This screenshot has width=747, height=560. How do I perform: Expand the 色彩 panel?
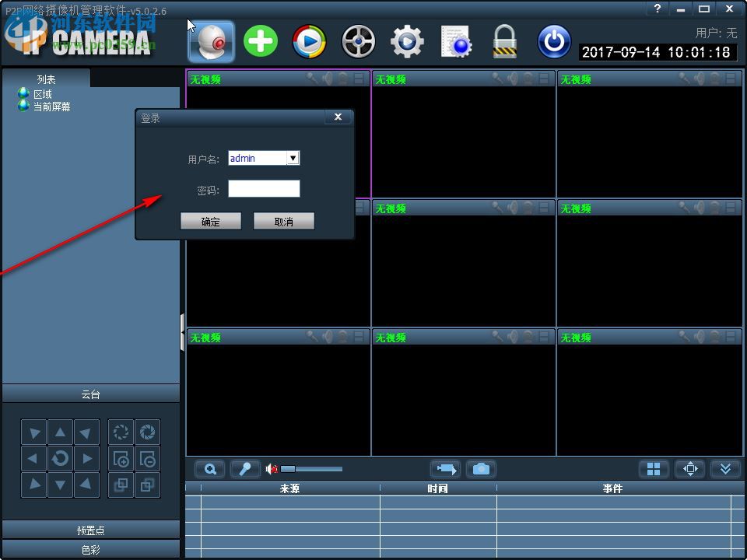(90, 550)
